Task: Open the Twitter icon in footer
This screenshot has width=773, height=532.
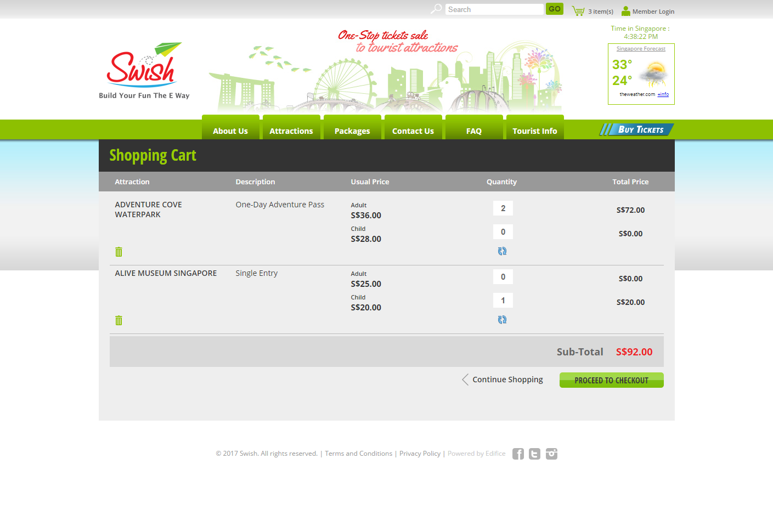Action: [x=535, y=454]
